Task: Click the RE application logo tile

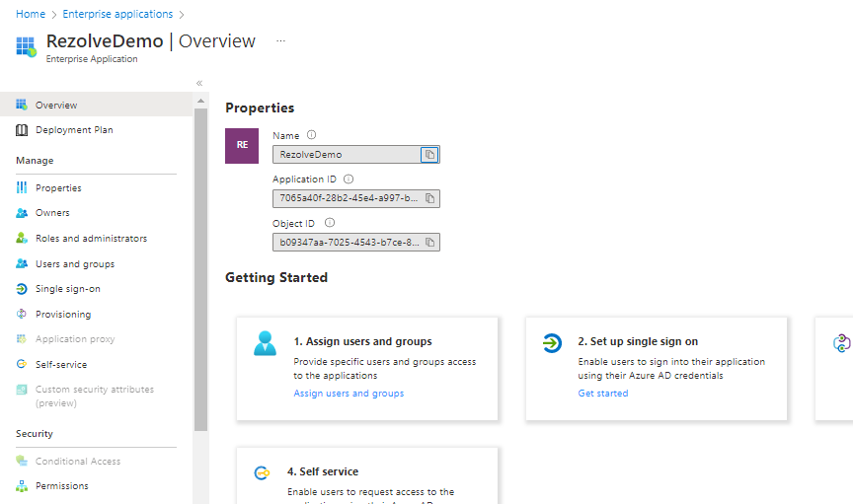Action: 242,146
